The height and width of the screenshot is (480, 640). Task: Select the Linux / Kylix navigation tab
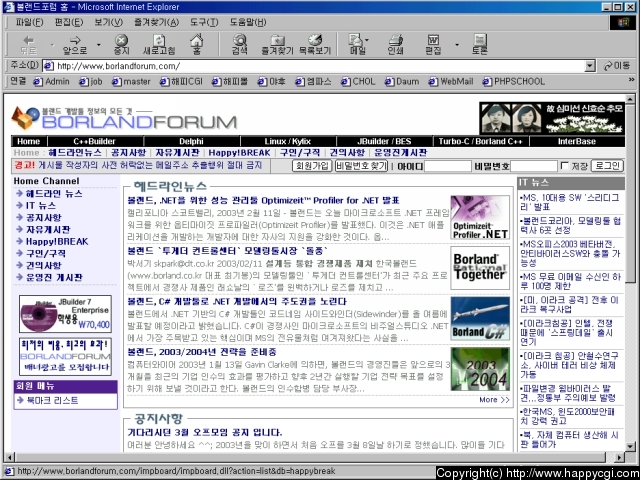[x=287, y=141]
